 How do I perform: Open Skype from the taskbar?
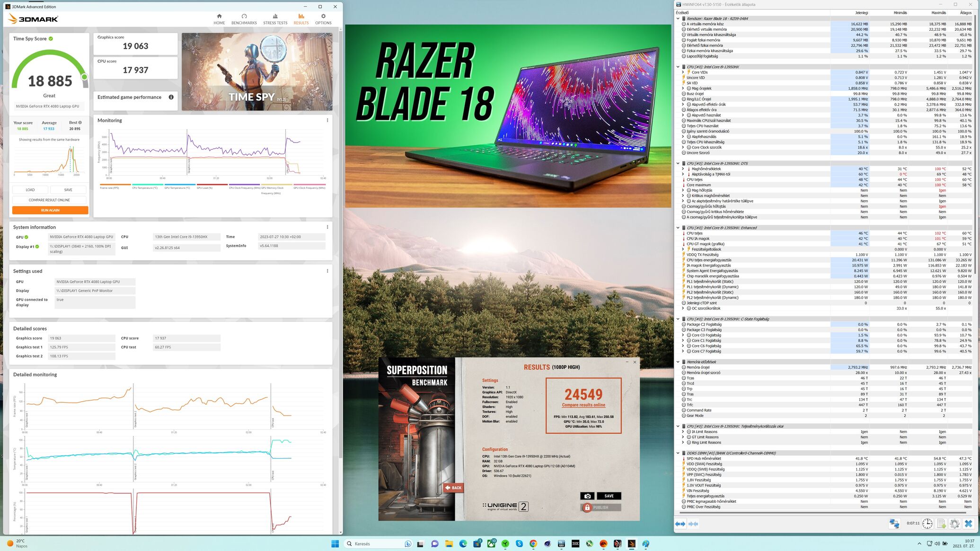click(x=519, y=543)
